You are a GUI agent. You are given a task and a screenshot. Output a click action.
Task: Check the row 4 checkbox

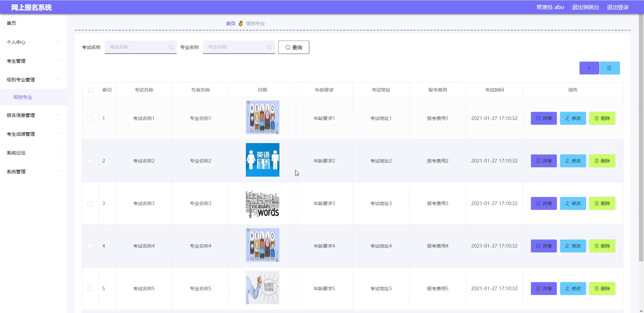tap(90, 246)
